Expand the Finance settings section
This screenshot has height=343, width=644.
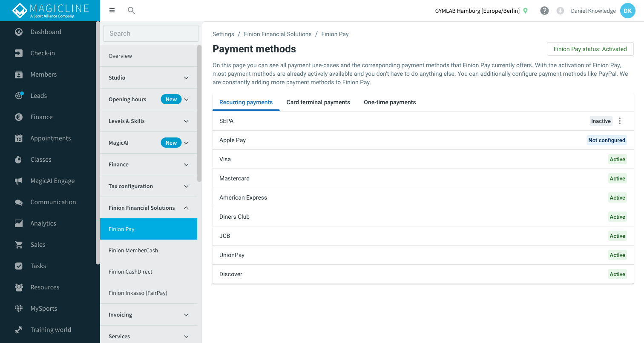coord(149,164)
